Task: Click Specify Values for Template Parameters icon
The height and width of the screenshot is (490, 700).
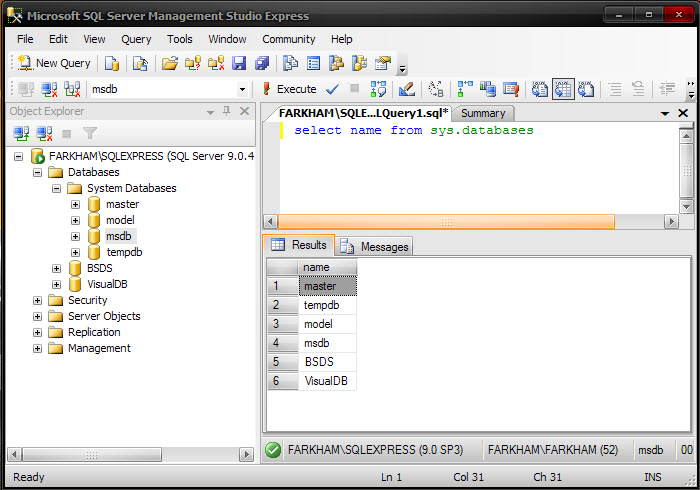Action: point(436,89)
